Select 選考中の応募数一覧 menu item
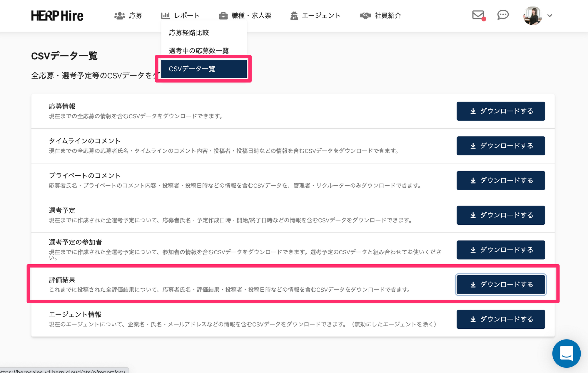The width and height of the screenshot is (588, 373). tap(199, 51)
